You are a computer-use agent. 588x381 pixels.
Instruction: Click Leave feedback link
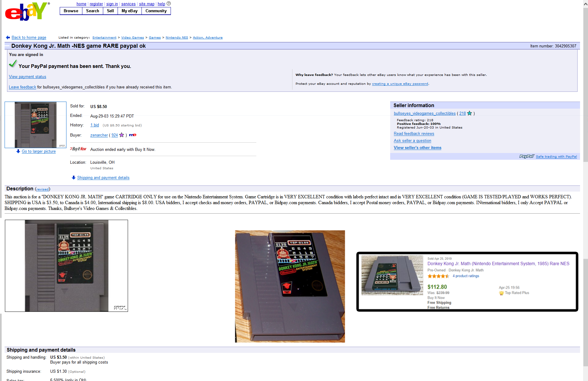coord(22,87)
